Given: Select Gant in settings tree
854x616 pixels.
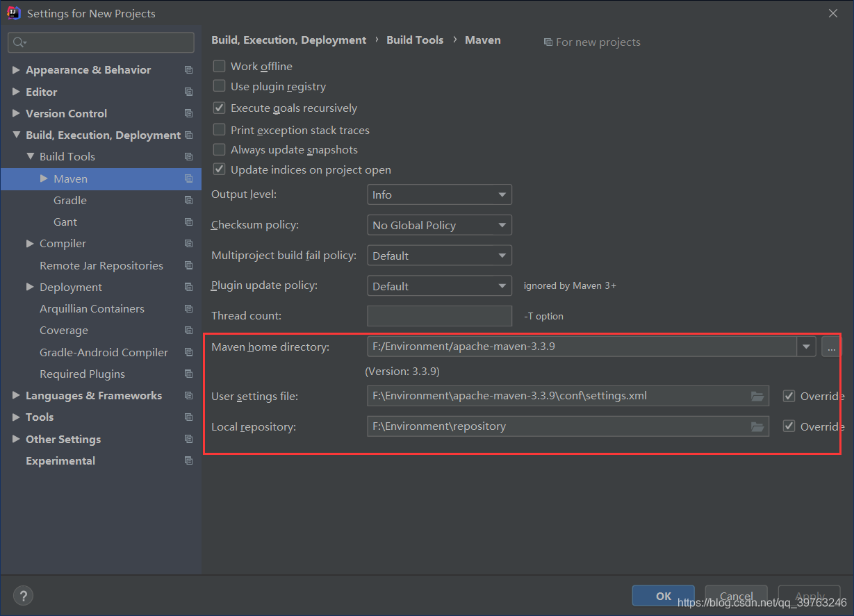Looking at the screenshot, I should [65, 222].
